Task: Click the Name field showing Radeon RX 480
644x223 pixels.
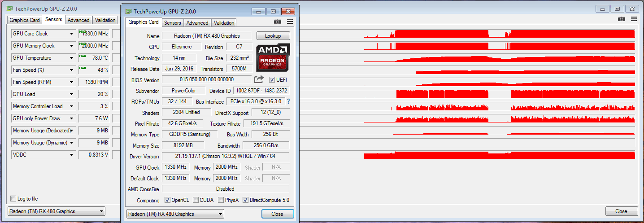Action: [x=207, y=36]
